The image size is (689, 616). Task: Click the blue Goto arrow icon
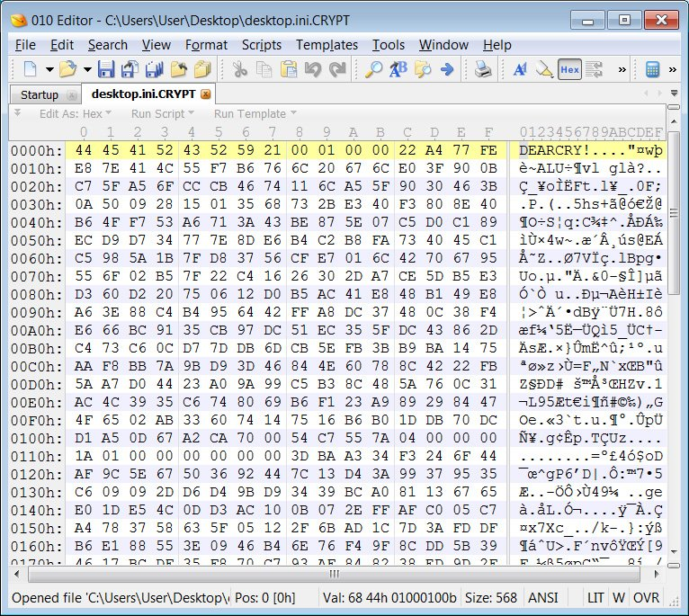tap(447, 69)
